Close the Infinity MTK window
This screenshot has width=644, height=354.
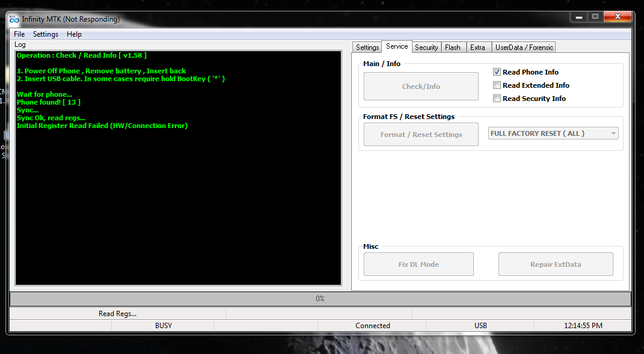[x=618, y=17]
